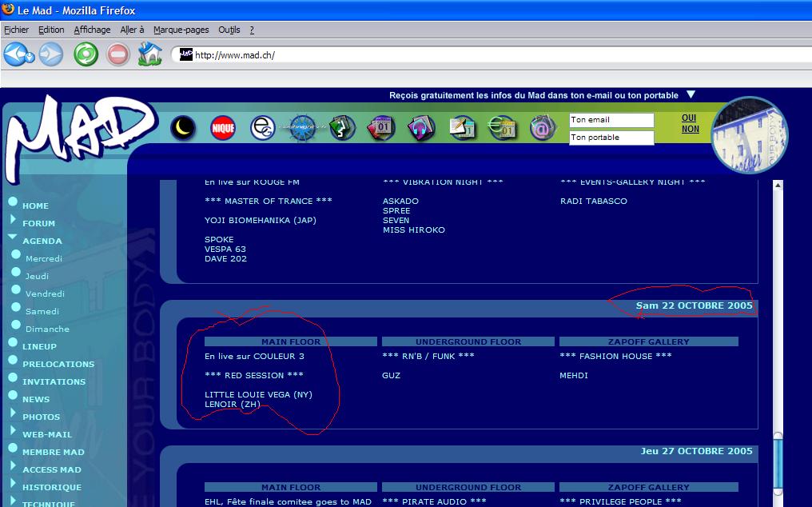The image size is (812, 507).
Task: Open the @ email icon
Action: pos(542,128)
